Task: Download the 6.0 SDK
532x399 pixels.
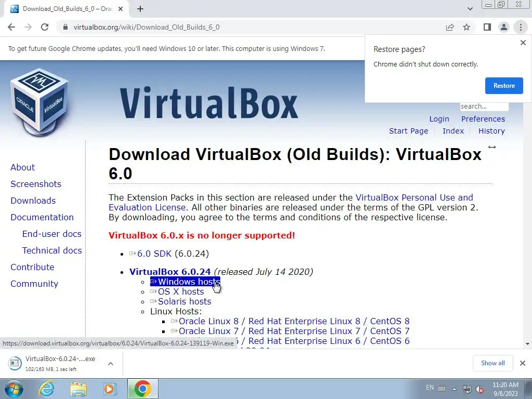Action: [154, 254]
